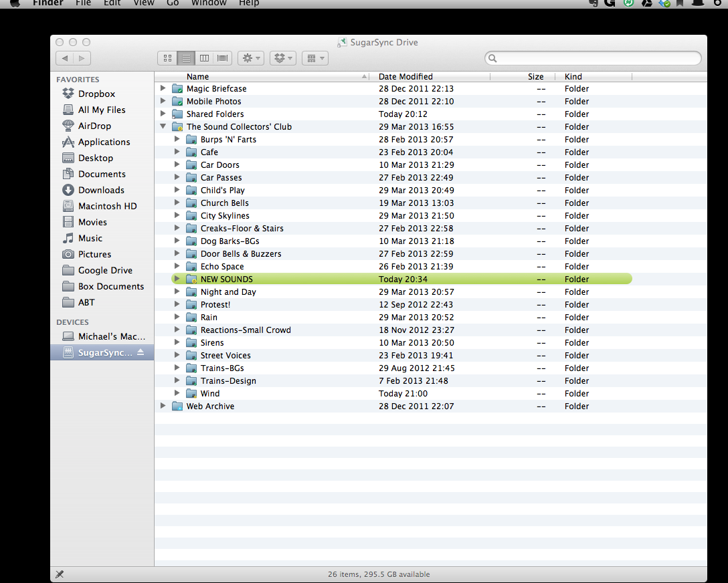The height and width of the screenshot is (583, 728).
Task: Expand the NEW SOUNDS folder
Action: pos(177,279)
